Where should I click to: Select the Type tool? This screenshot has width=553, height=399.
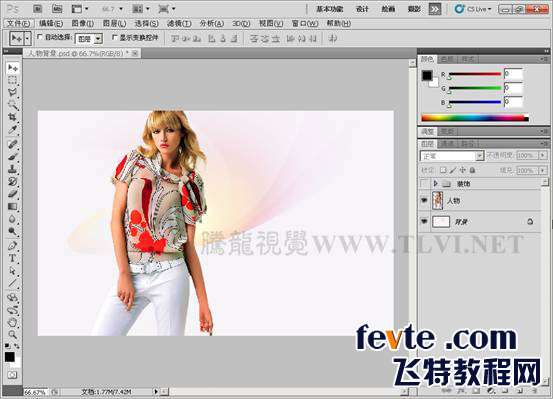13,258
